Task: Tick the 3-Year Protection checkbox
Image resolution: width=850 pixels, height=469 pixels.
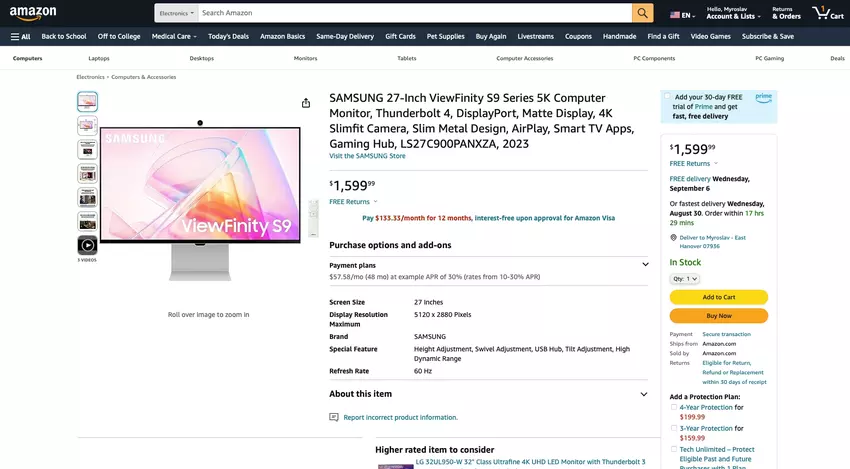Action: pyautogui.click(x=674, y=428)
